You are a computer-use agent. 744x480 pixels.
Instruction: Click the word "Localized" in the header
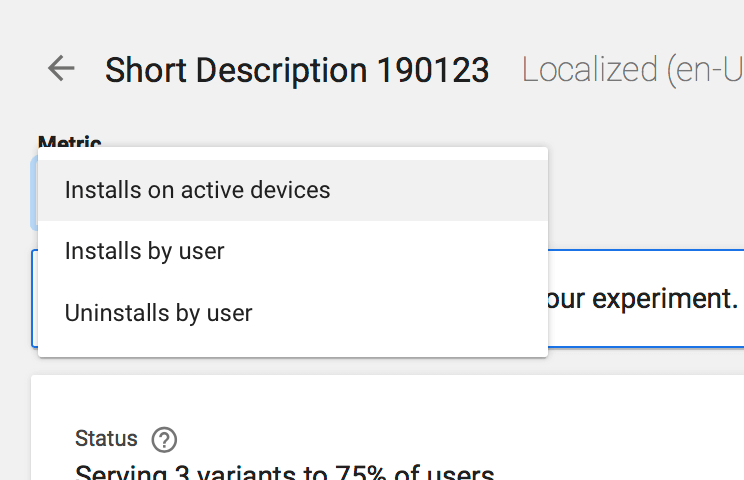pos(584,70)
